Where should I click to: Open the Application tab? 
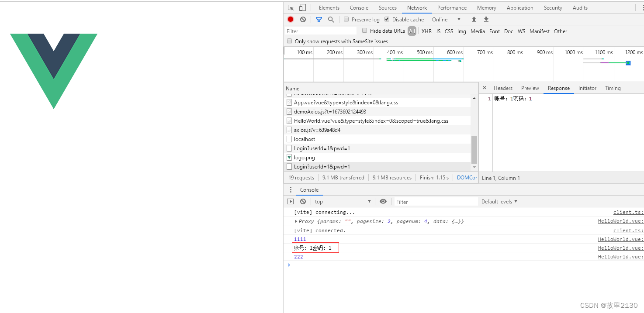(x=520, y=7)
